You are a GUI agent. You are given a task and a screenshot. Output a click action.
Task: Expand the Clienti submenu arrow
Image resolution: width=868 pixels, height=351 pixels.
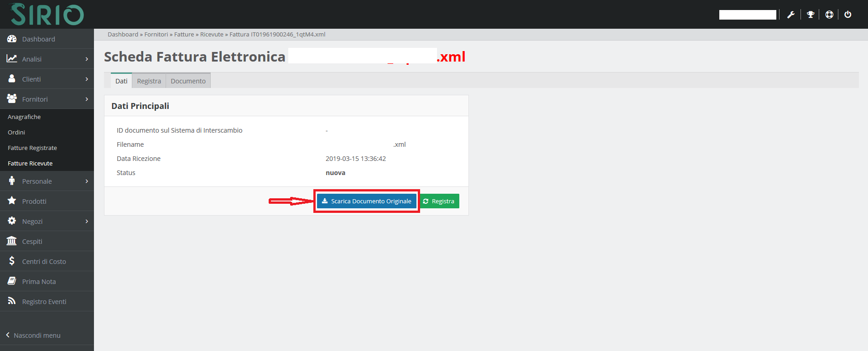coord(87,79)
